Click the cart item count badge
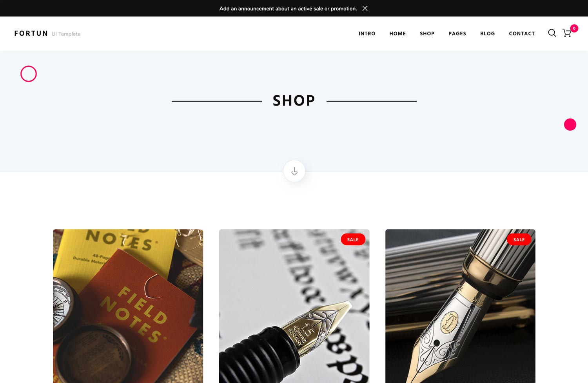This screenshot has width=588, height=383. tap(574, 28)
